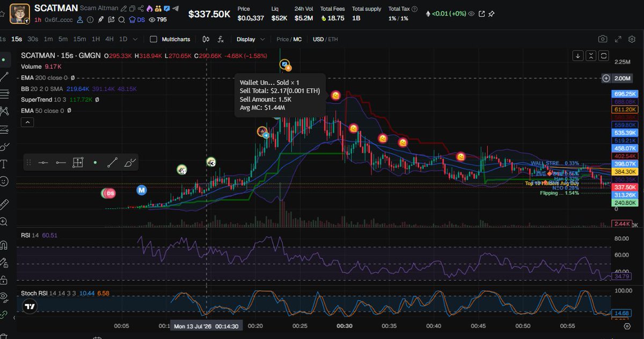Pin the position panel
This screenshot has height=339, width=644.
click(x=491, y=13)
